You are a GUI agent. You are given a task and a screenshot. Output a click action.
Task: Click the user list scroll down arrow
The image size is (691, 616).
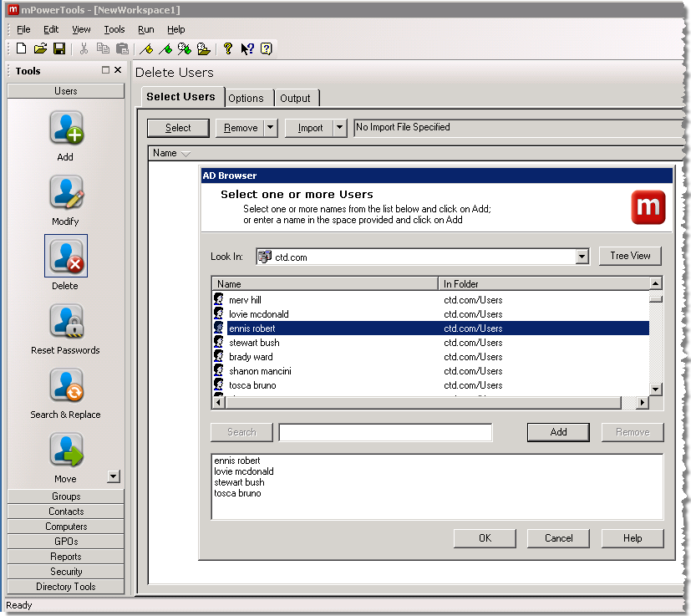[656, 389]
